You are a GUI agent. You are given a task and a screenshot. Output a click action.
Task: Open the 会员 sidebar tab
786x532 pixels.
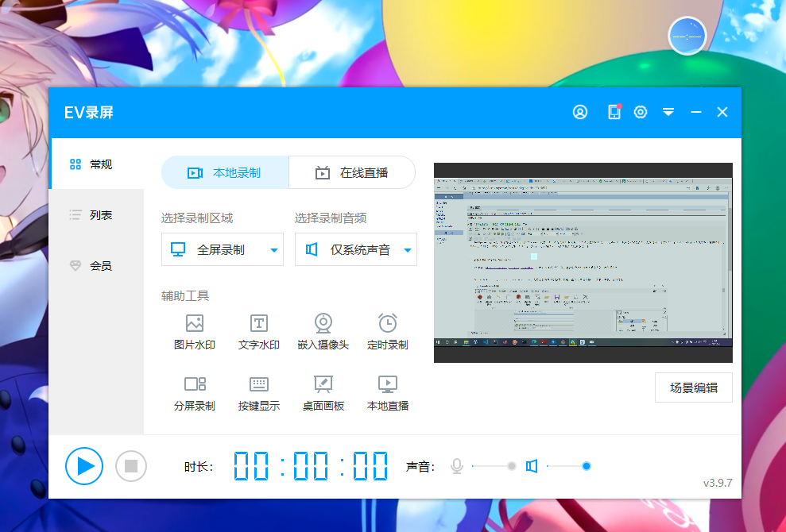[x=96, y=266]
